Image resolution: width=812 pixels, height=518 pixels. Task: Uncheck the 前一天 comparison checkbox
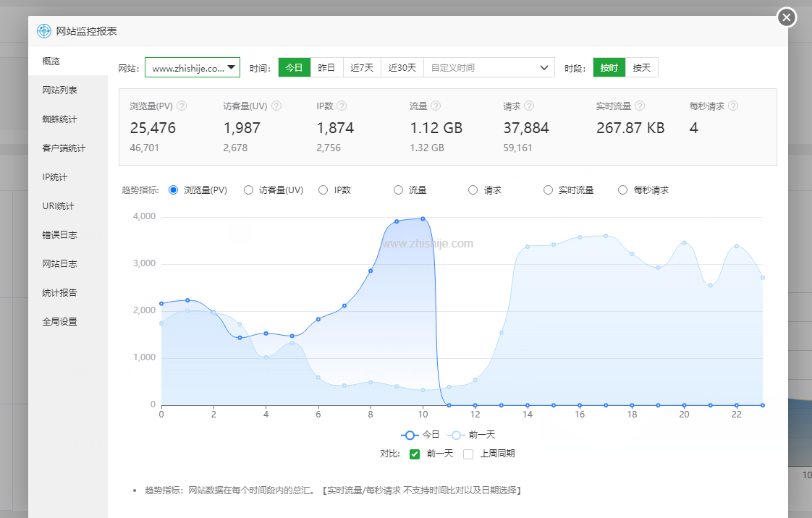[414, 454]
